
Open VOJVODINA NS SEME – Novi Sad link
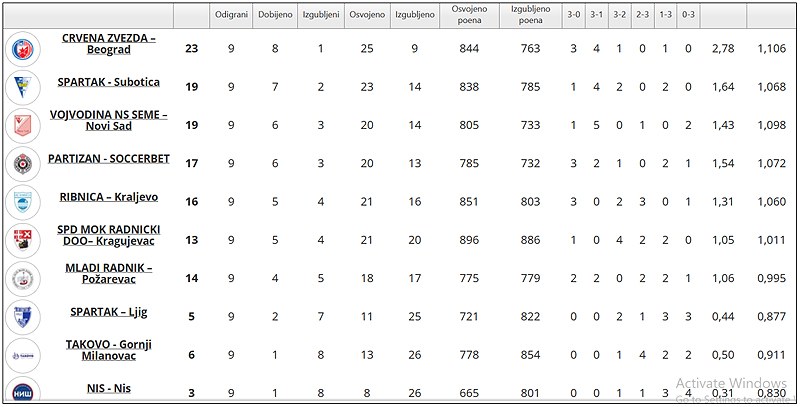click(109, 121)
